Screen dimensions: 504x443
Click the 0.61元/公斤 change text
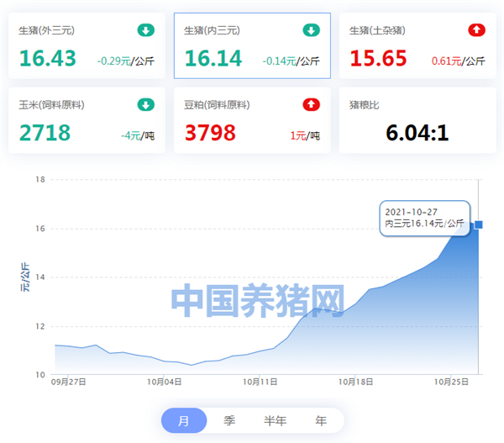click(x=459, y=61)
